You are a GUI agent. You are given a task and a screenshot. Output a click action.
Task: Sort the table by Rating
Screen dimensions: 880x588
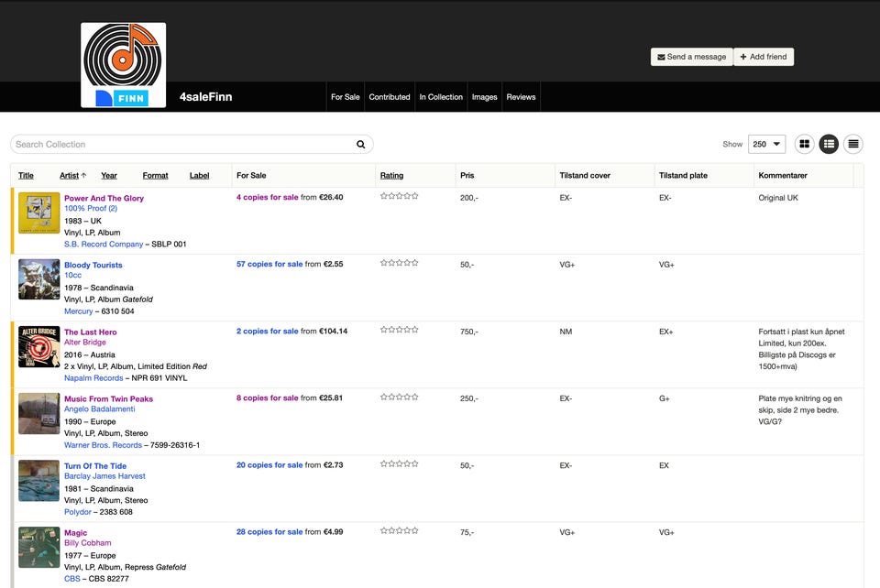coord(391,176)
